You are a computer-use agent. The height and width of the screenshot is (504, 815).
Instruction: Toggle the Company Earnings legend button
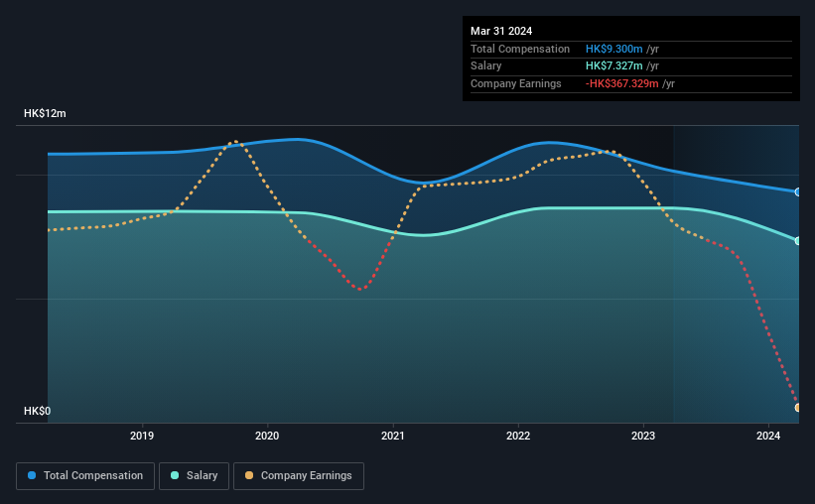coord(299,476)
